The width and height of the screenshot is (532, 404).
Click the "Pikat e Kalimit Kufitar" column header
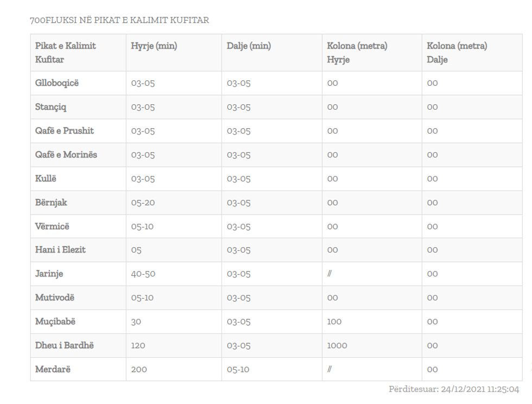[66, 53]
